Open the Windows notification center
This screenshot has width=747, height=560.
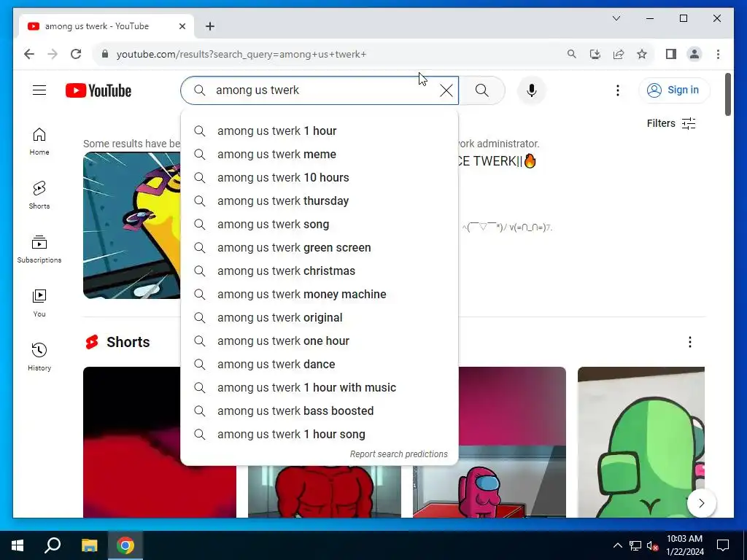(x=723, y=545)
